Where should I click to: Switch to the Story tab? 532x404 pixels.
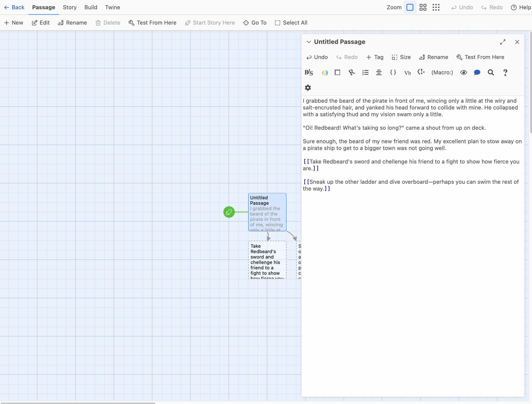(x=70, y=7)
